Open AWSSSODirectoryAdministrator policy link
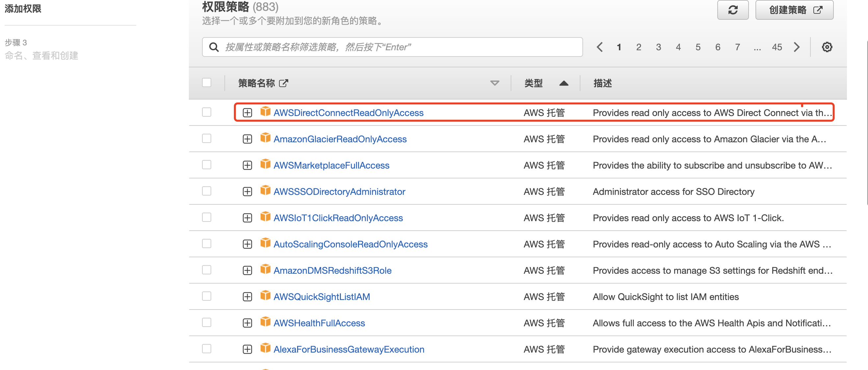Screen dimensions: 868x370 (x=339, y=192)
